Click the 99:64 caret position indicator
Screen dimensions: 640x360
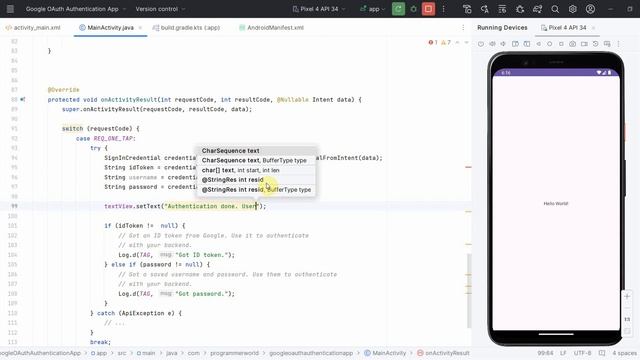545,353
